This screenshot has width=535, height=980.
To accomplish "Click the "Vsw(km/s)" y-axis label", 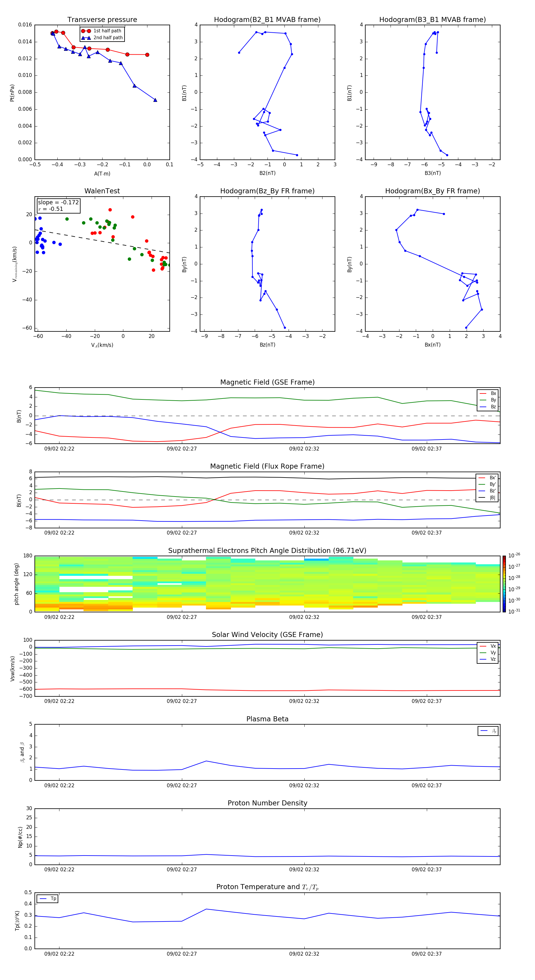I will click(12, 668).
